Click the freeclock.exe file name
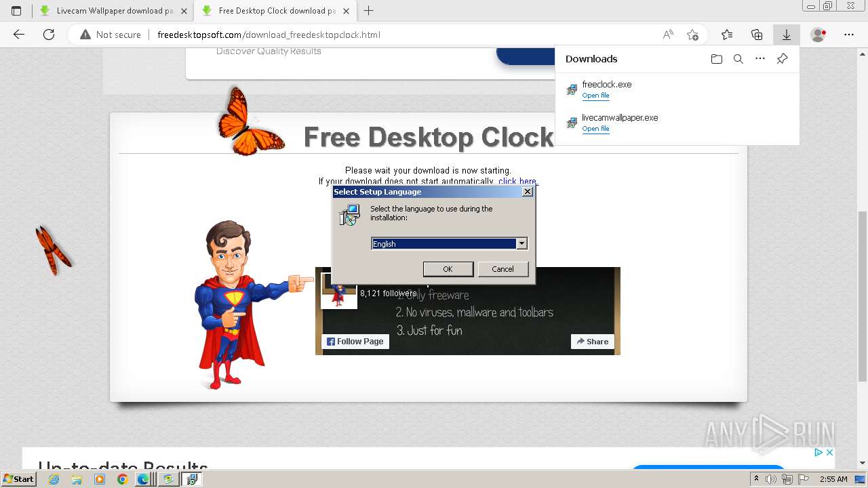The height and width of the screenshot is (488, 868). (607, 85)
